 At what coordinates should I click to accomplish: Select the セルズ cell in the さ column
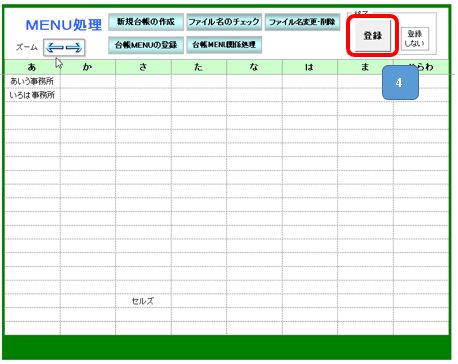coord(143,301)
